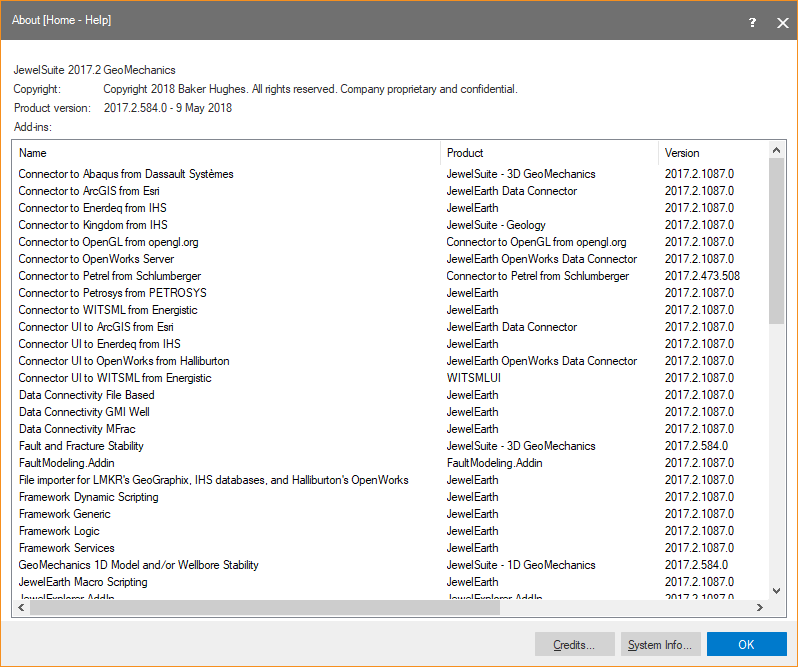The image size is (798, 667).
Task: Select Connector to WITSML from Energistic
Action: pos(108,310)
